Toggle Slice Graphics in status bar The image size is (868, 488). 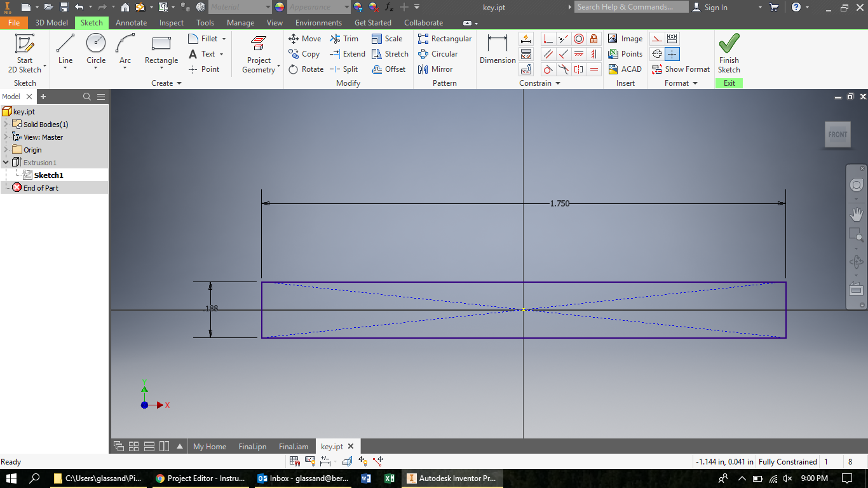click(x=348, y=461)
